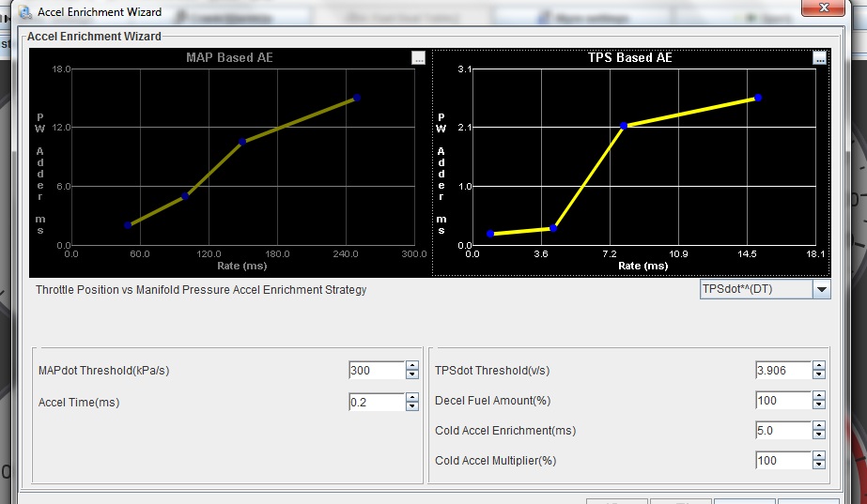This screenshot has width=867, height=504.
Task: Click the TPSdot Threshold value field
Action: [x=783, y=371]
